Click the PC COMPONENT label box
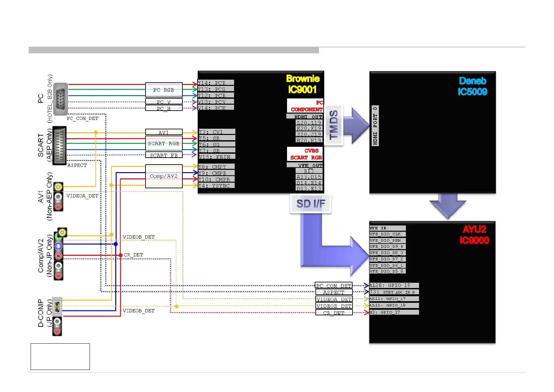The height and width of the screenshot is (392, 554). coord(305,106)
